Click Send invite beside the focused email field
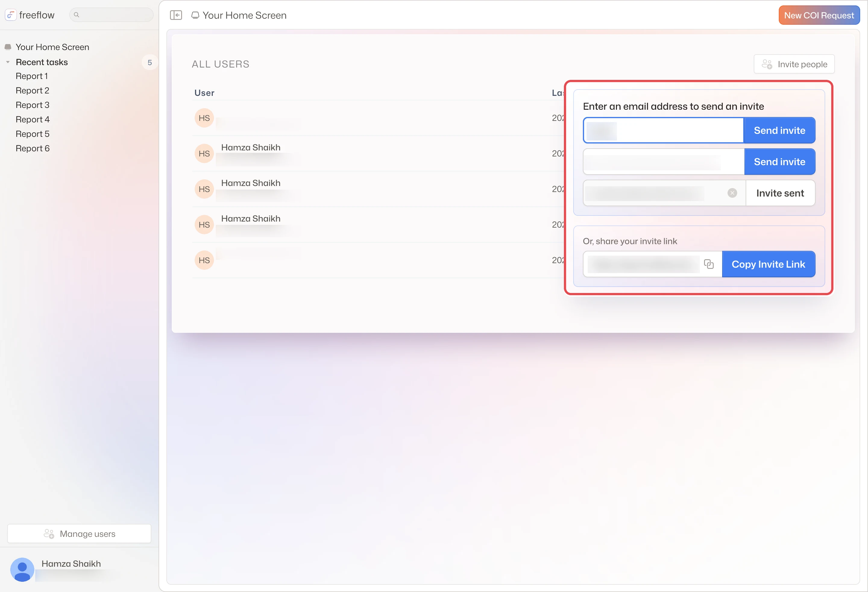 pos(779,130)
